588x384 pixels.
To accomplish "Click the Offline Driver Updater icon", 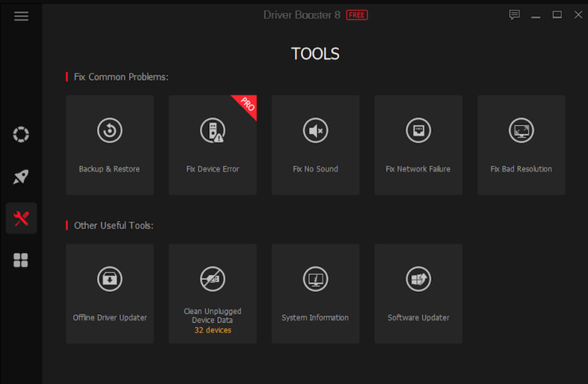I will pyautogui.click(x=110, y=279).
